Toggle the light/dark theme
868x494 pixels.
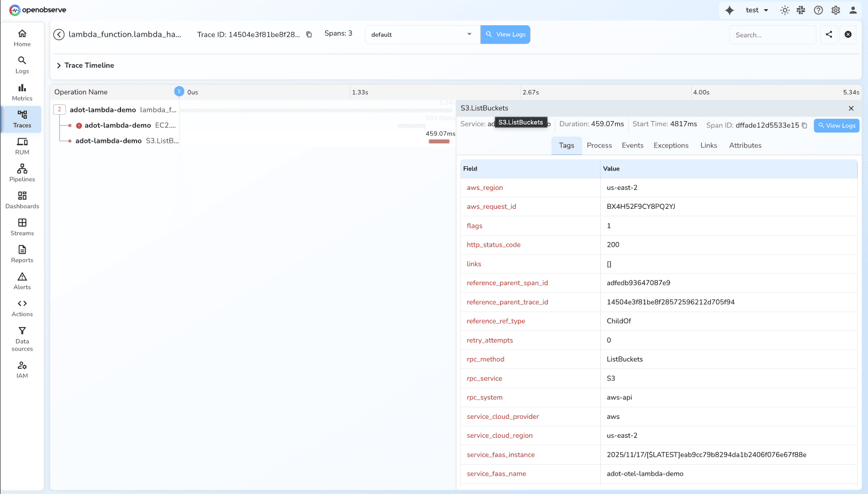tap(785, 10)
